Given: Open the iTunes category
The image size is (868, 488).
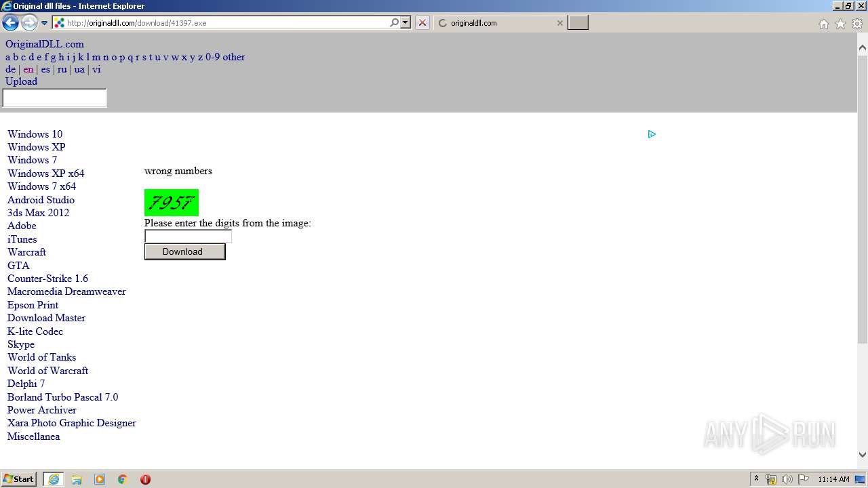Looking at the screenshot, I should tap(22, 239).
